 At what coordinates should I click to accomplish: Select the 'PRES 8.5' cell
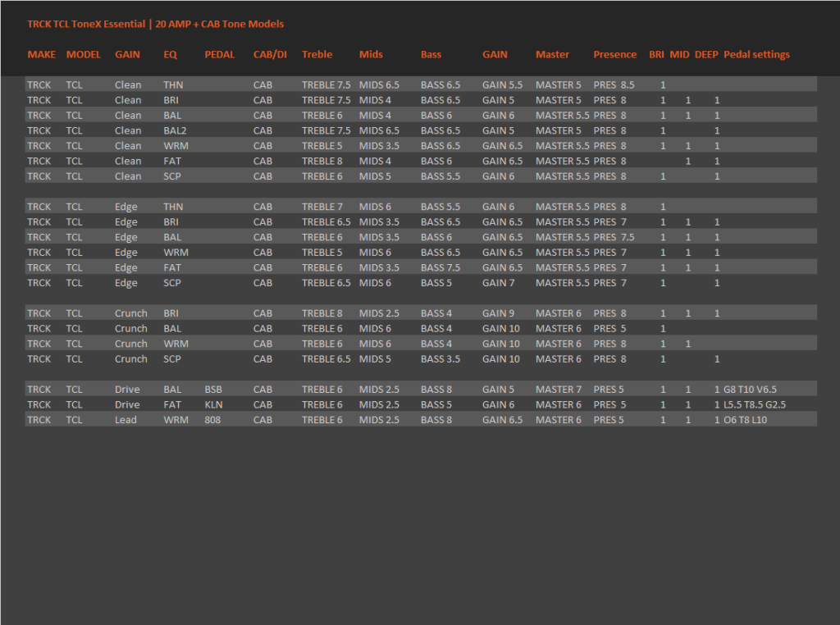click(x=614, y=84)
